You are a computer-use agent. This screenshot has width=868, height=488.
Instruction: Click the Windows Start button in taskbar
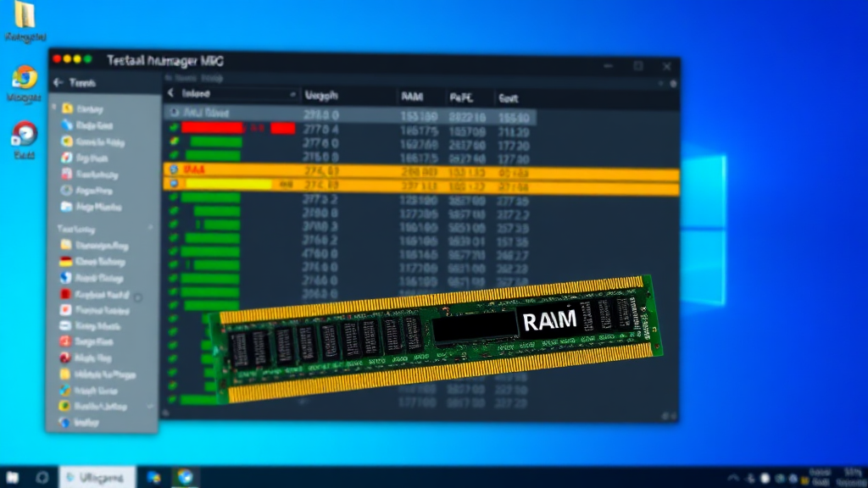tap(14, 478)
